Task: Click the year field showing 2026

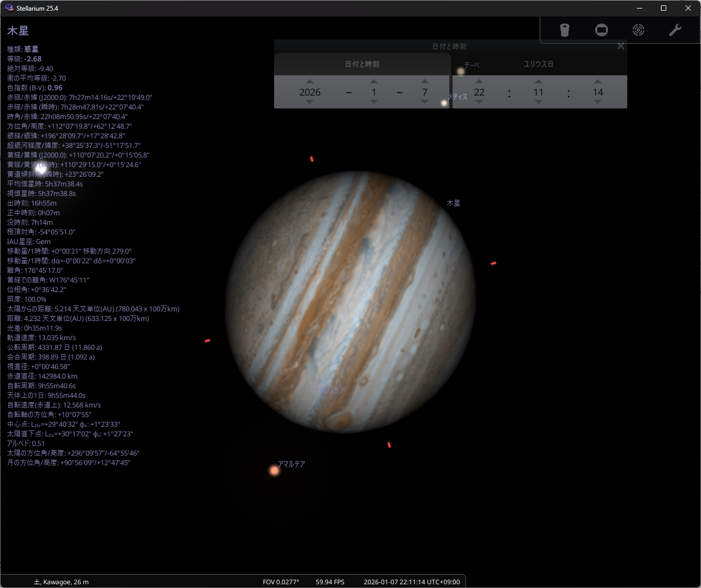Action: tap(310, 92)
